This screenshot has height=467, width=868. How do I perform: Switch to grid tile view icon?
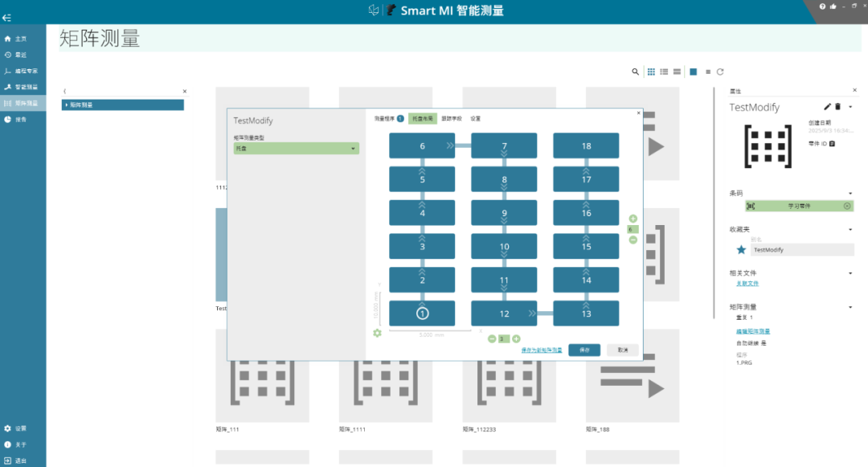651,72
